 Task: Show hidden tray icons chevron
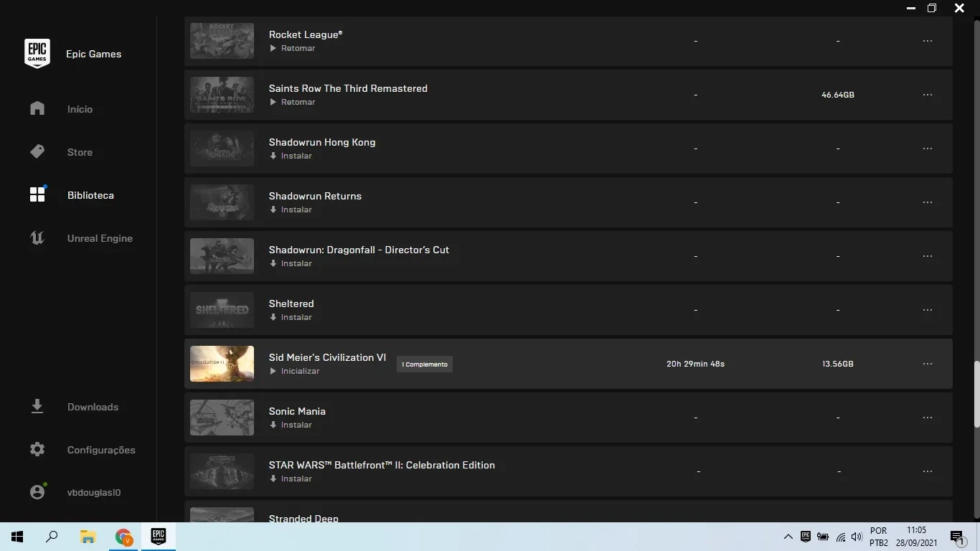click(x=788, y=537)
